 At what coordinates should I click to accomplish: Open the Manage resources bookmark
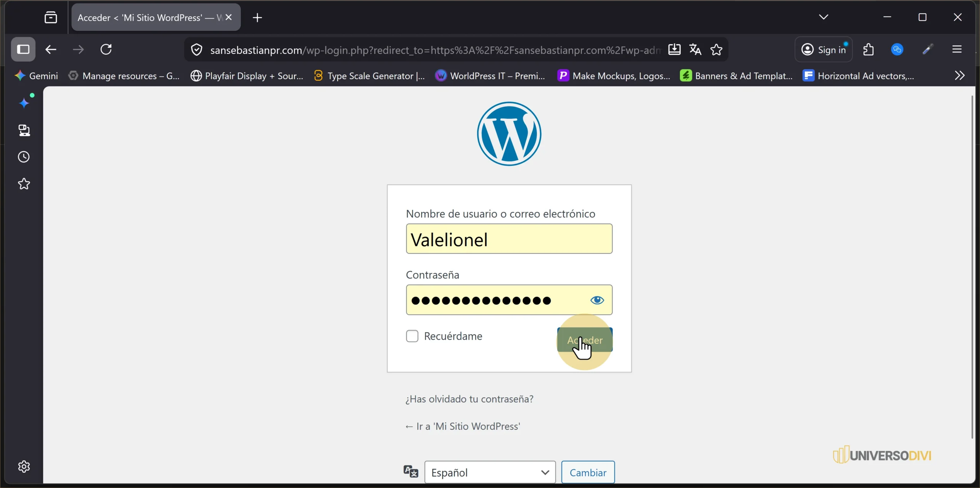point(124,76)
